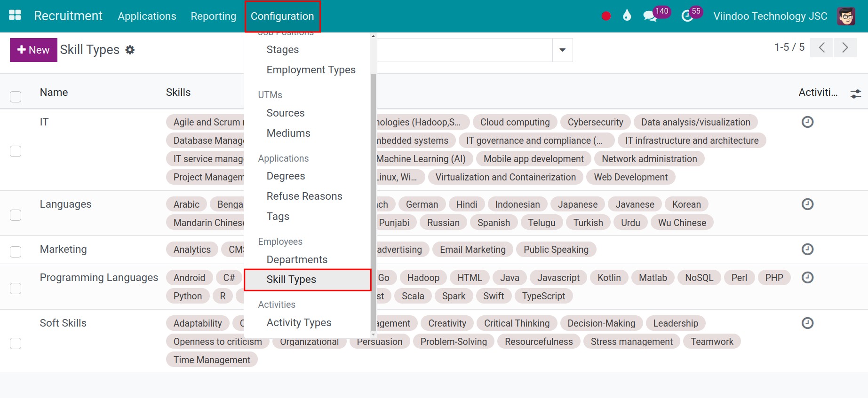Select Skill Types in Configuration menu
The width and height of the screenshot is (868, 398).
tap(291, 280)
